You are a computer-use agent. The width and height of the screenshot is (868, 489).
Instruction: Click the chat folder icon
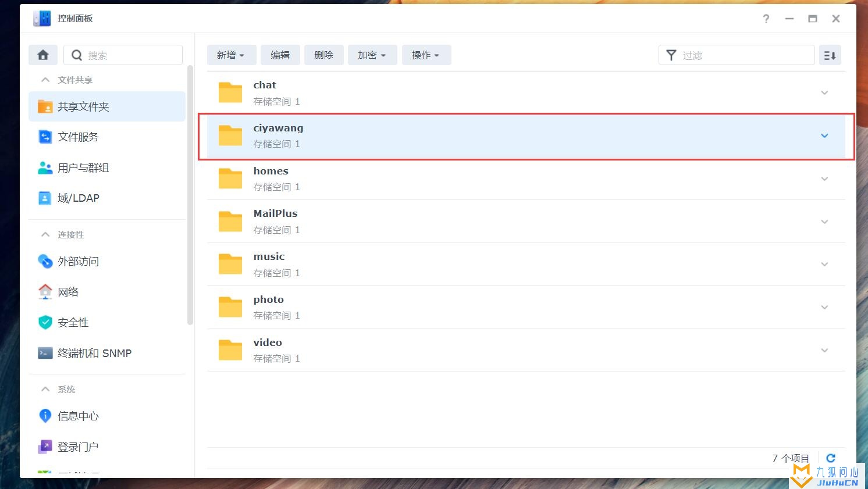coord(230,92)
